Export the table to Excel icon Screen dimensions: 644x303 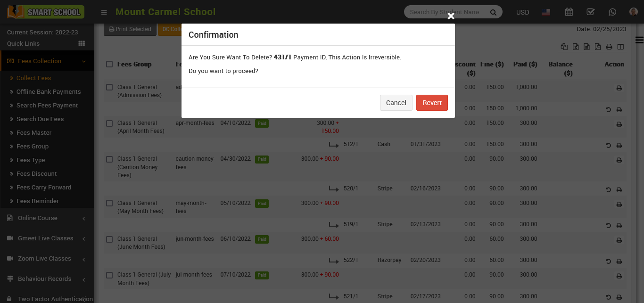(x=576, y=47)
